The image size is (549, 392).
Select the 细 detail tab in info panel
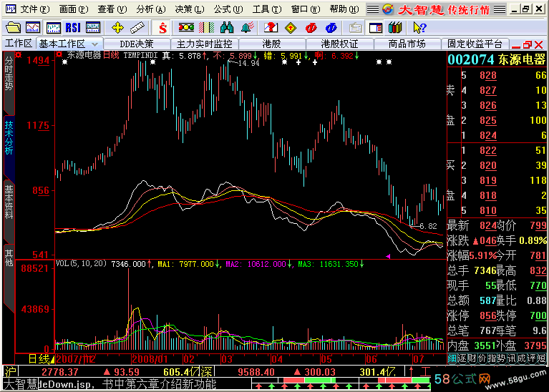pos(452,358)
